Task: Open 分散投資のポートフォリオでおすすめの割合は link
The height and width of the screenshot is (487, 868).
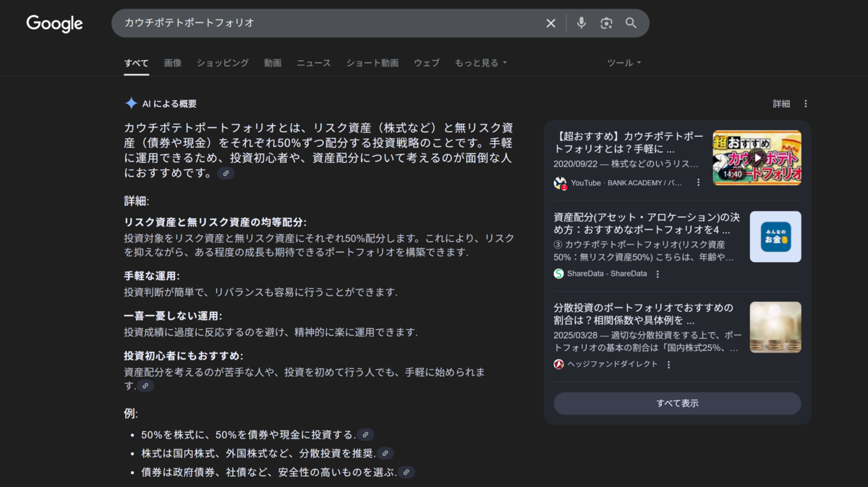Action: pyautogui.click(x=643, y=313)
